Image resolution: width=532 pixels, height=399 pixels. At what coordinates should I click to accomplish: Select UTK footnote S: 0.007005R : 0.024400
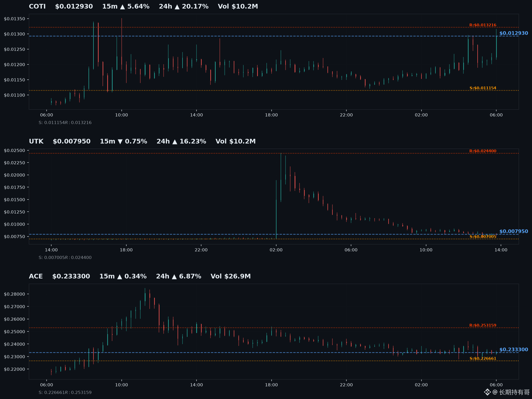point(65,258)
